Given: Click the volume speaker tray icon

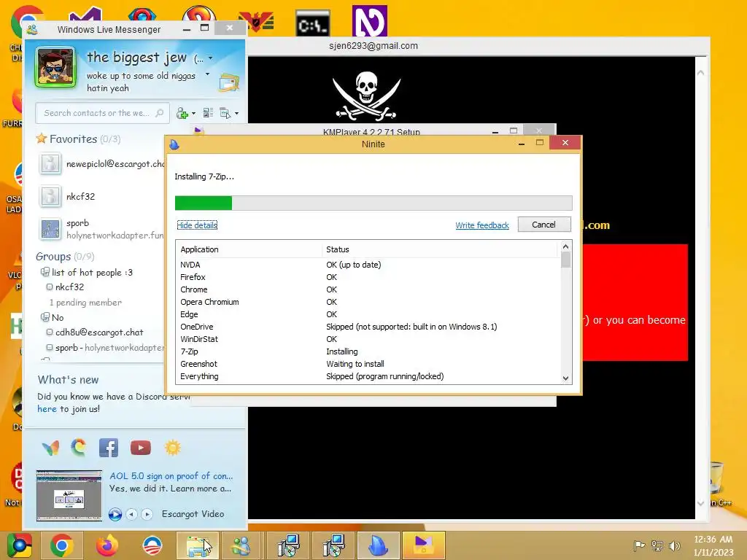Looking at the screenshot, I should pos(674,545).
